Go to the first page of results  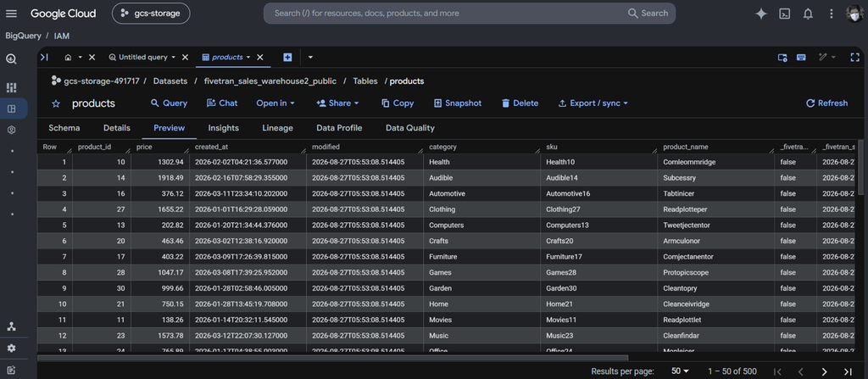(x=777, y=371)
